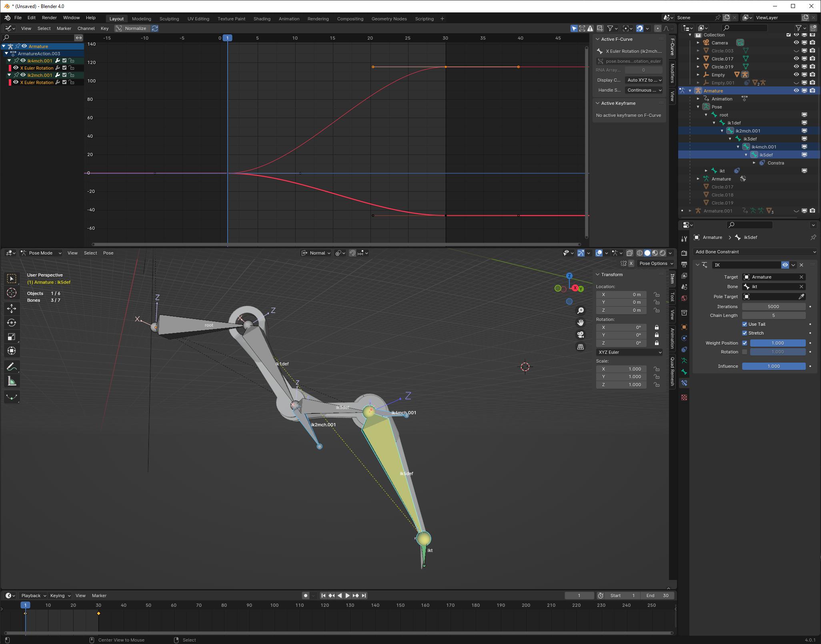Viewport: 821px width, 644px height.
Task: Open the Modifiers sidebar tab
Action: pyautogui.click(x=672, y=73)
